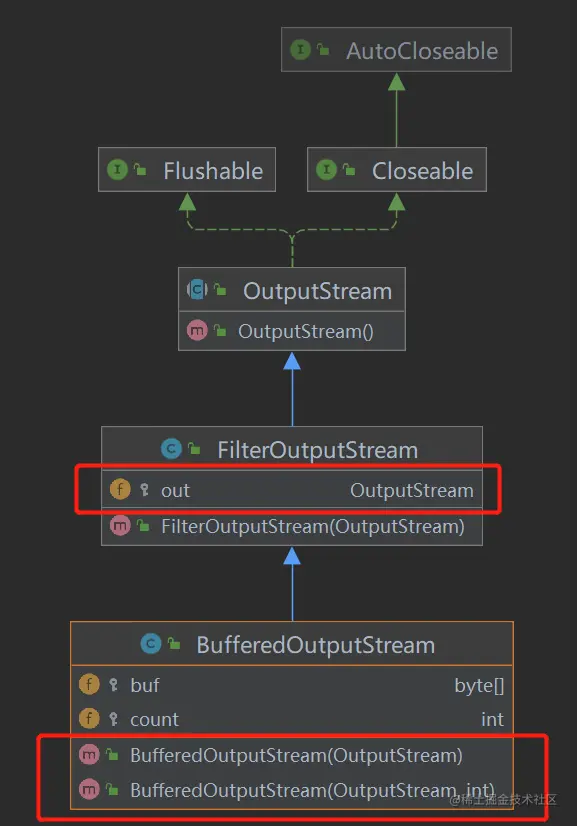The height and width of the screenshot is (826, 577).
Task: Click the method icon beside OutputStream() constructor
Action: click(197, 330)
